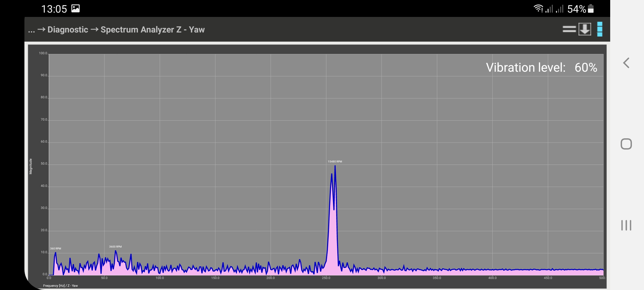Tap the Frequency [Hz] / Z - Yaw axis label

point(60,286)
